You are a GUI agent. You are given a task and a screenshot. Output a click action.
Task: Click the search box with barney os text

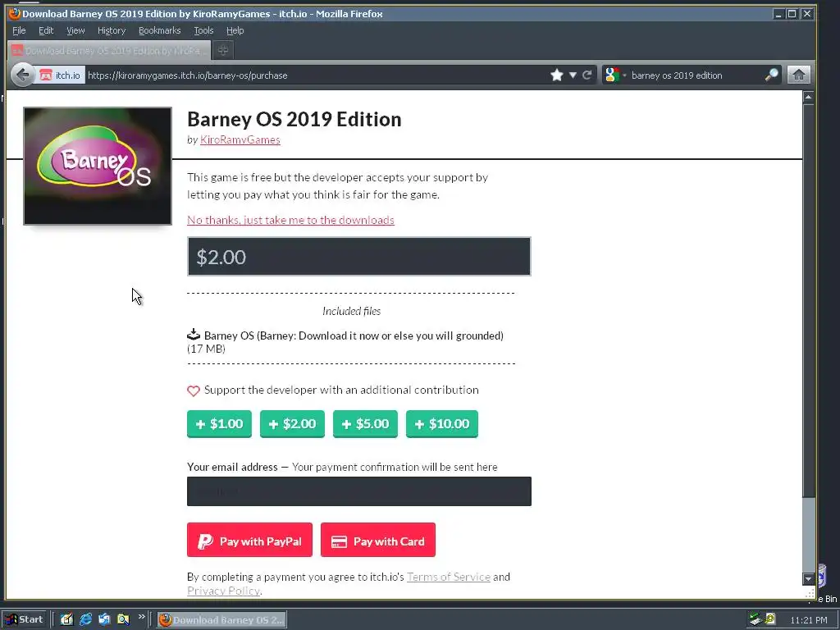pos(696,75)
